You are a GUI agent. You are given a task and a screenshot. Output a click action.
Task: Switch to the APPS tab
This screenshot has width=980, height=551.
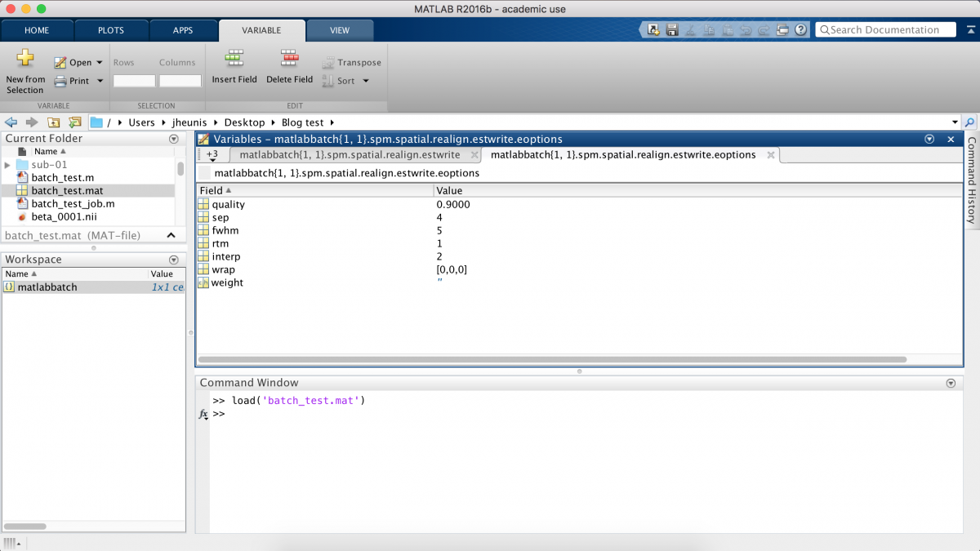[x=184, y=30]
